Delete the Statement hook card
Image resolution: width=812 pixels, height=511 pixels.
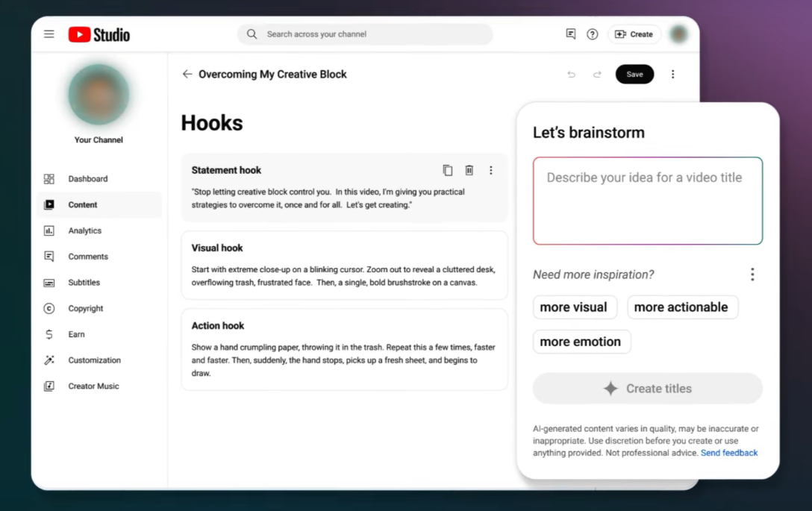(469, 170)
